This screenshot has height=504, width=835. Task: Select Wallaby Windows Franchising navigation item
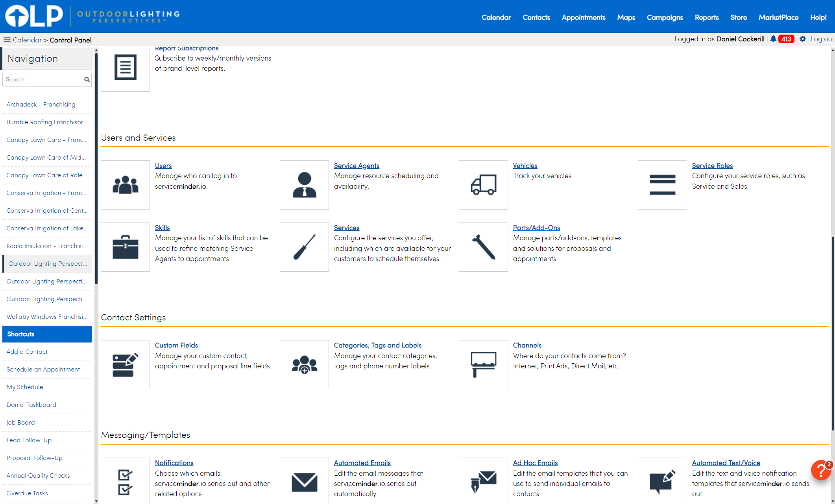[47, 317]
